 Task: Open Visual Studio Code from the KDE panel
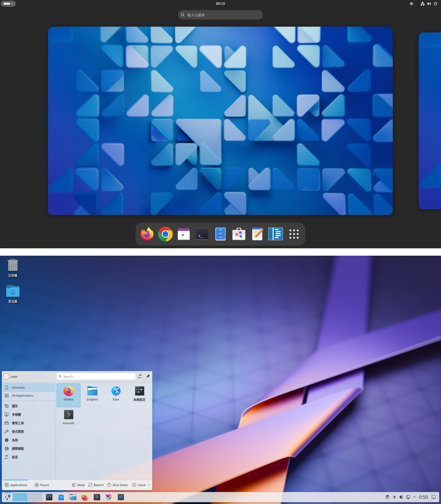tap(121, 497)
